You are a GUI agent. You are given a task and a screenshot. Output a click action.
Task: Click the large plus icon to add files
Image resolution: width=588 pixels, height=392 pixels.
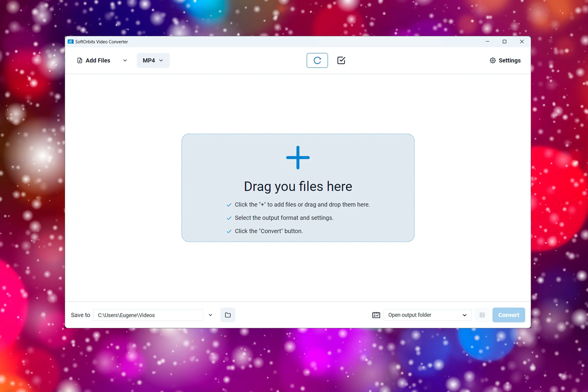point(298,158)
